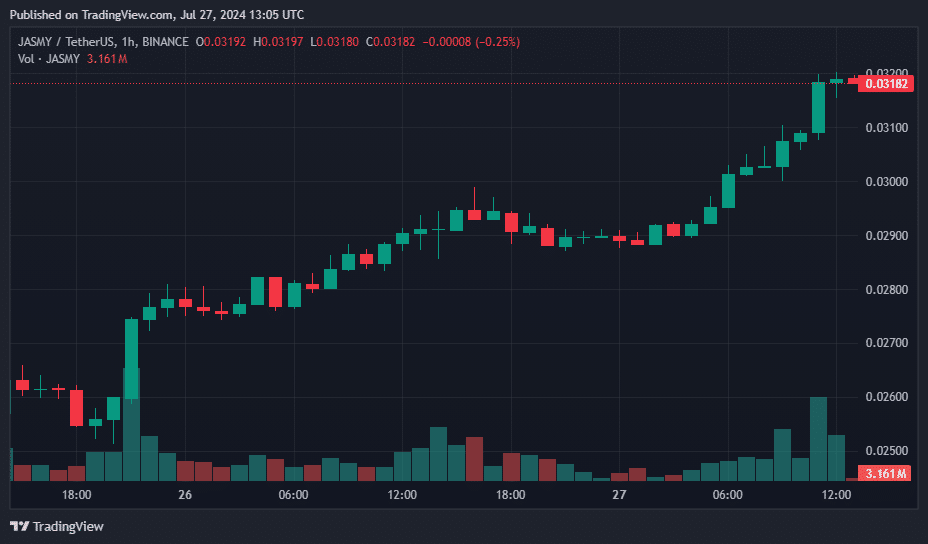Click the large green candle closing near 0.03182
This screenshot has height=544, width=928.
click(819, 108)
